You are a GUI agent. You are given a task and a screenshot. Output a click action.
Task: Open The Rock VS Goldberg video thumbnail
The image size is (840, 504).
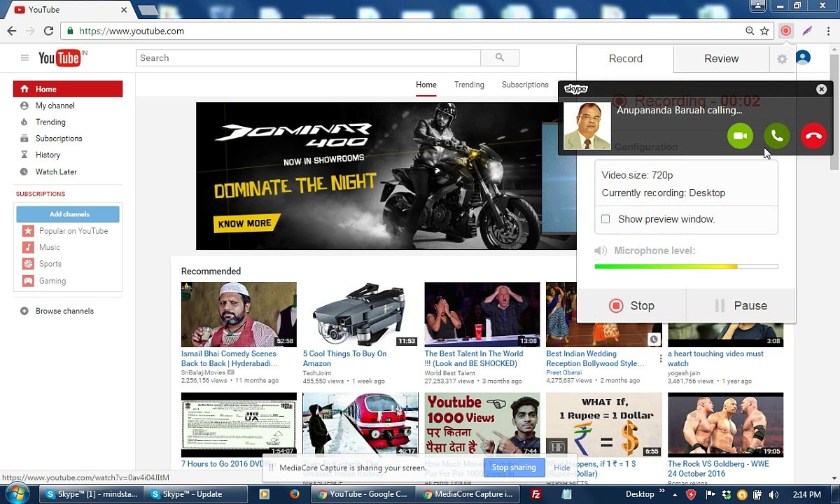point(725,425)
